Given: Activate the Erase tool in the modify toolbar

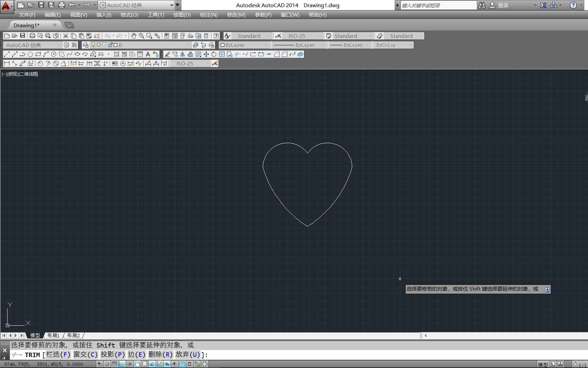Looking at the screenshot, I should (x=167, y=54).
